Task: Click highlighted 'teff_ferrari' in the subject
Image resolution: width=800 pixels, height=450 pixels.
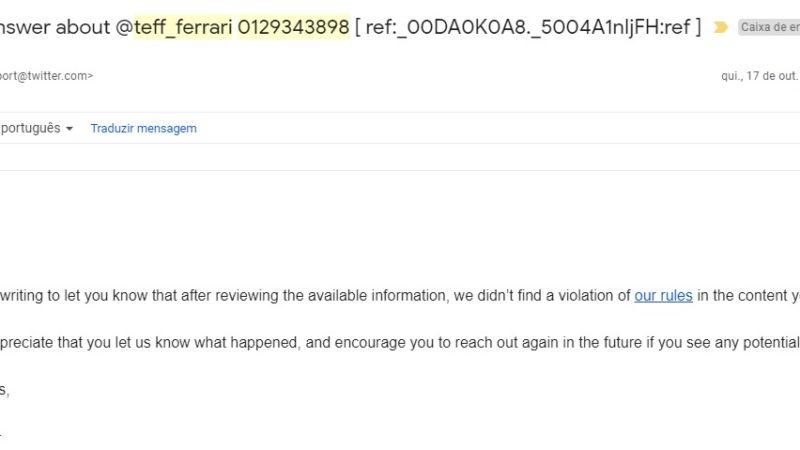Action: pyautogui.click(x=183, y=27)
